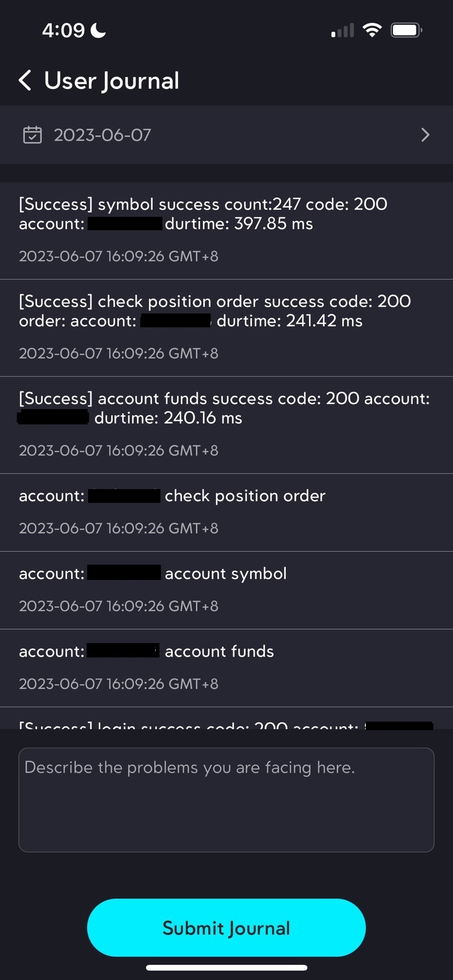Select the check position order log entry
453x980 pixels.
click(226, 327)
